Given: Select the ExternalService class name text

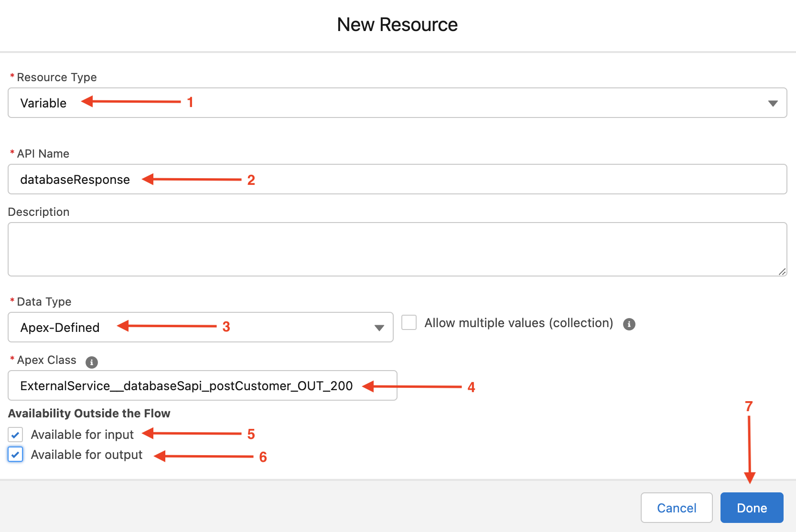Looking at the screenshot, I should [x=186, y=385].
